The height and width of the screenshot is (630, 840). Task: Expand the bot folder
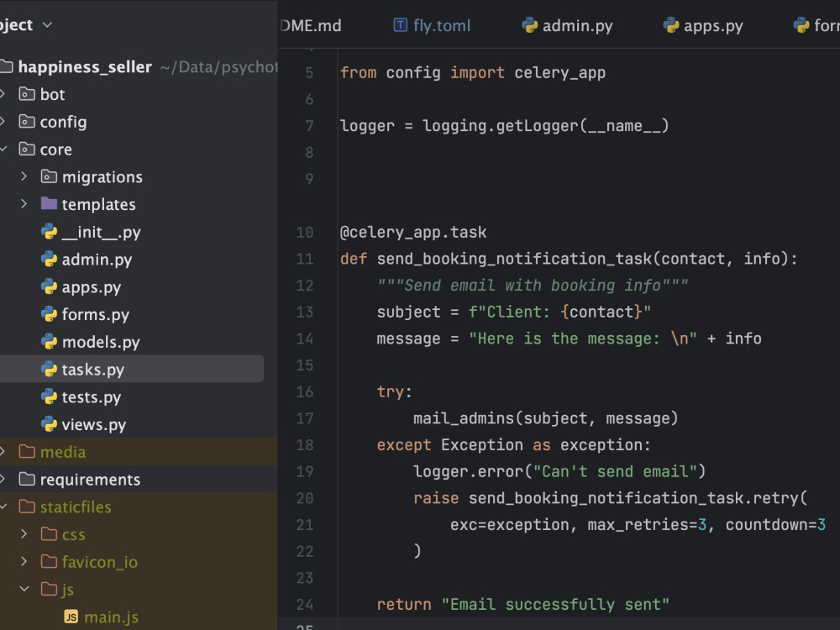pyautogui.click(x=3, y=94)
